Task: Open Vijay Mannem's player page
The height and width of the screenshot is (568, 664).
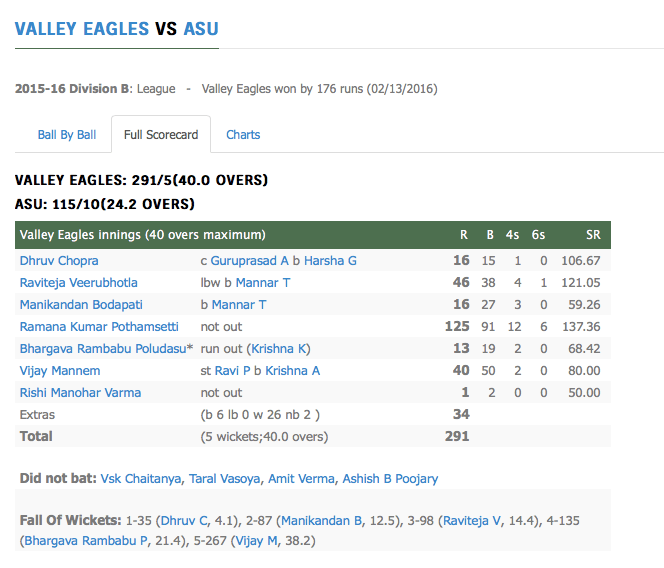Action: click(x=60, y=370)
